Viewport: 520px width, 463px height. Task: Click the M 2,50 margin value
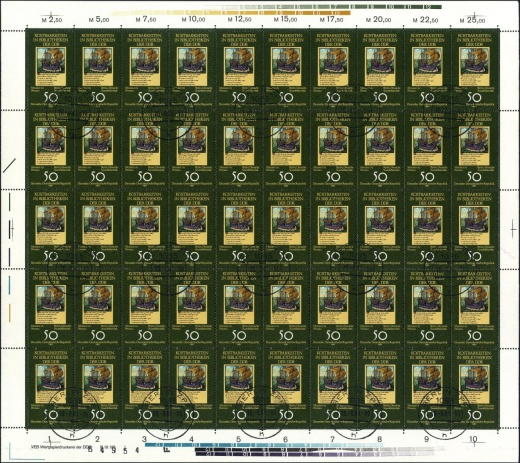point(51,20)
